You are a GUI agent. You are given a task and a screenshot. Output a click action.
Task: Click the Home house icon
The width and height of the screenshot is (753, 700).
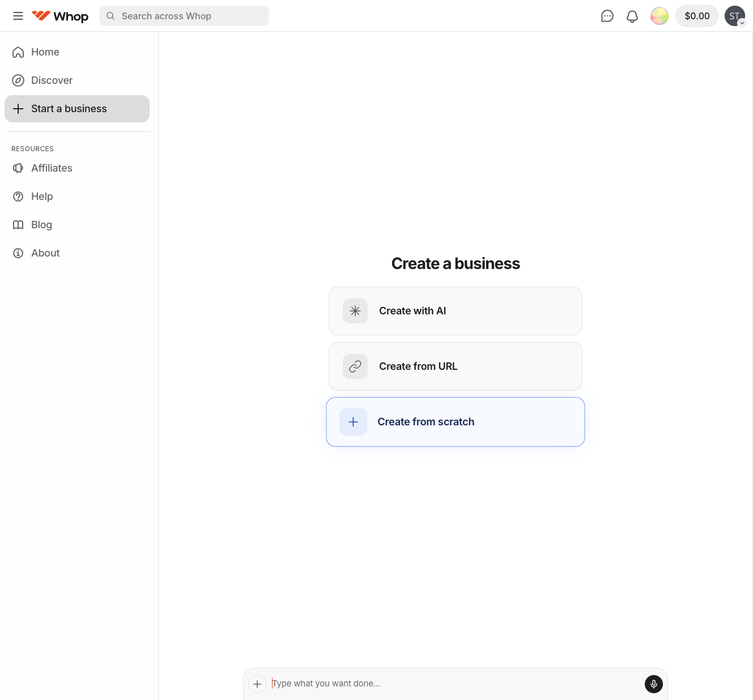(x=18, y=52)
